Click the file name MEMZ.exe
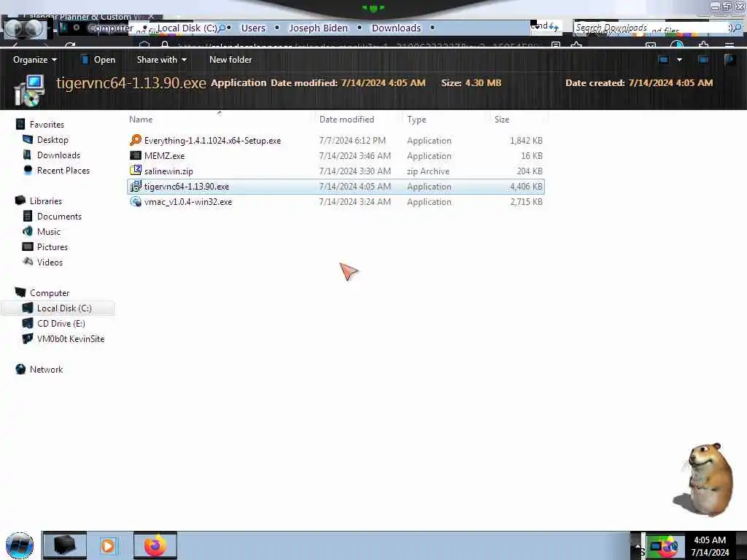Viewport: 747px width, 560px height. [164, 156]
